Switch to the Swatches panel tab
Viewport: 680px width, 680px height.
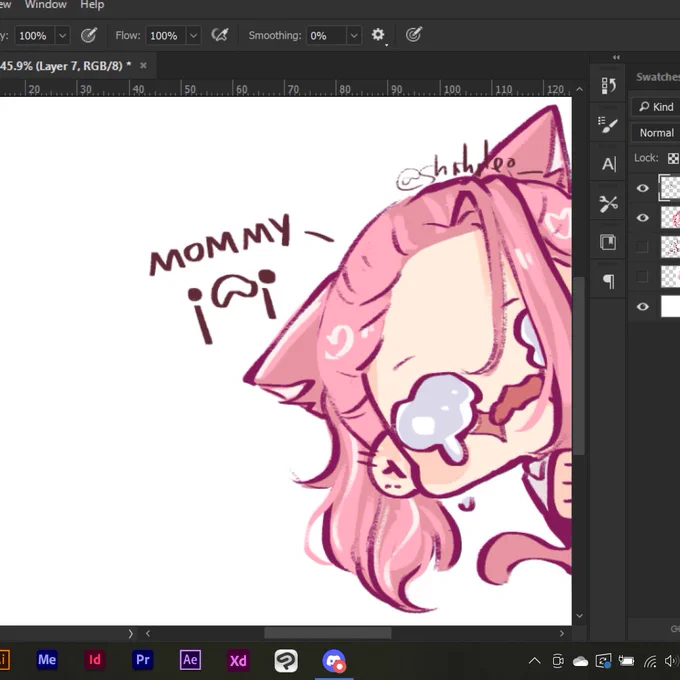[657, 77]
